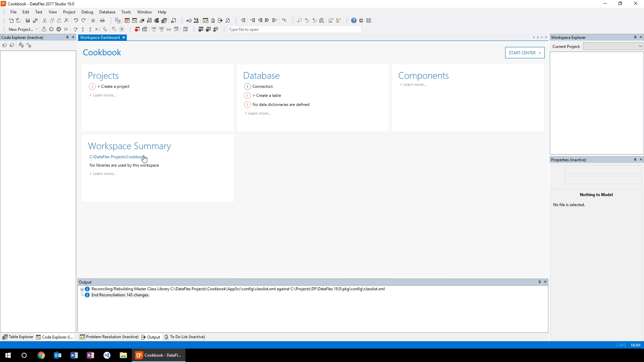Pin the Output panel
The height and width of the screenshot is (362, 644).
pos(539,282)
